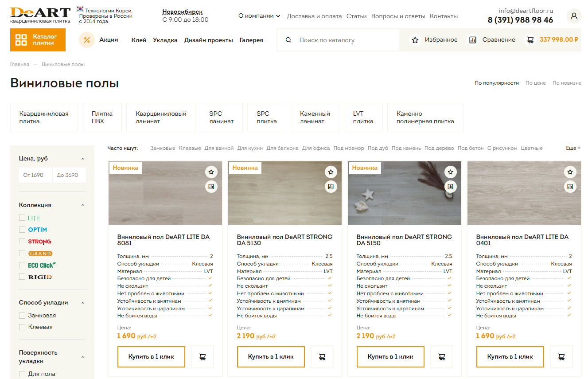Collapse the Цена, руб filter section
Screen dimensions: 588x379
(x=83, y=159)
